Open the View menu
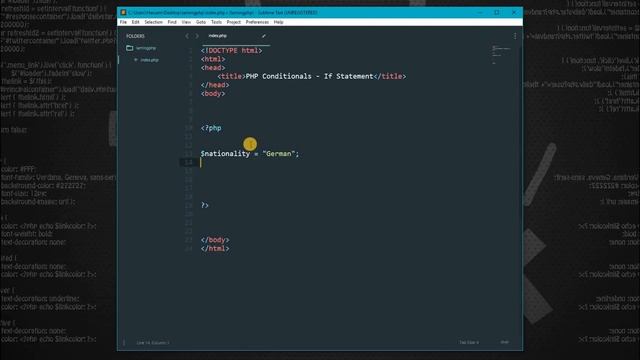This screenshot has width=640, height=360. (x=186, y=22)
